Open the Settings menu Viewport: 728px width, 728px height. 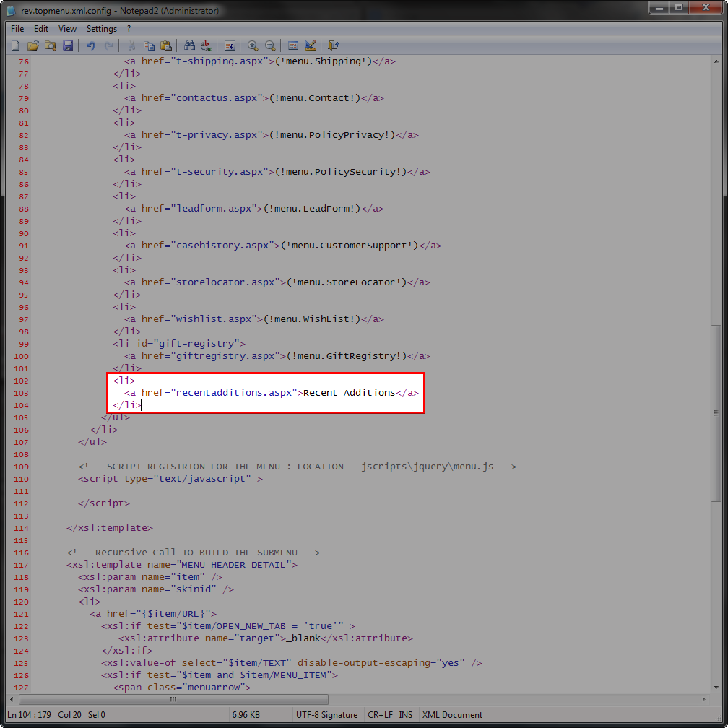click(x=101, y=29)
